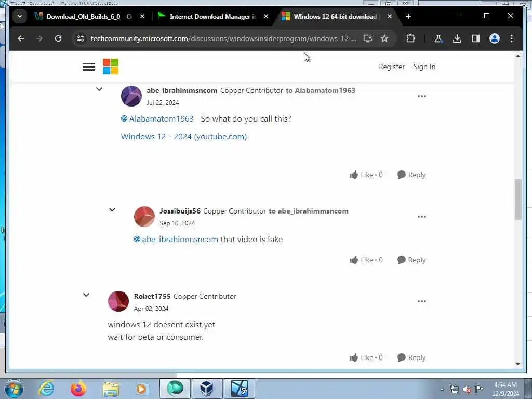532x399 pixels.
Task: Switch to Download_Old_Builds_6_0 tab
Action: coord(90,16)
